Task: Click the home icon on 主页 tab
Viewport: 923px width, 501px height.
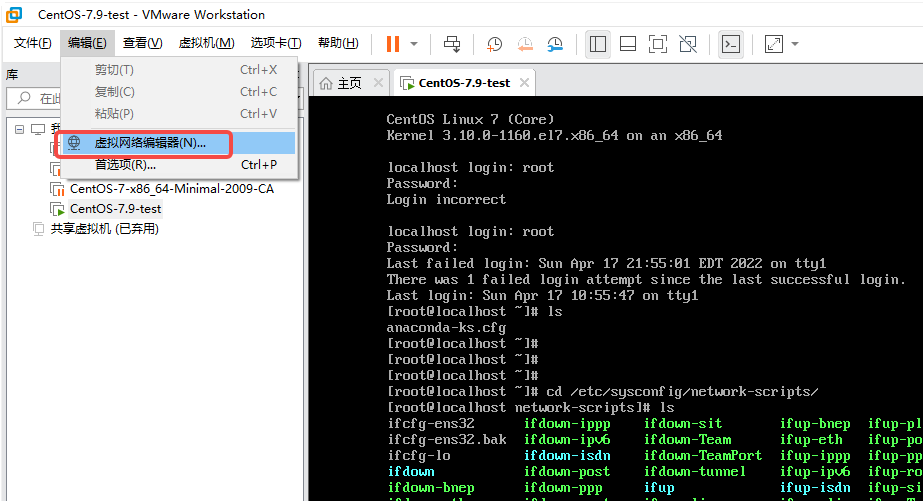Action: [x=326, y=84]
